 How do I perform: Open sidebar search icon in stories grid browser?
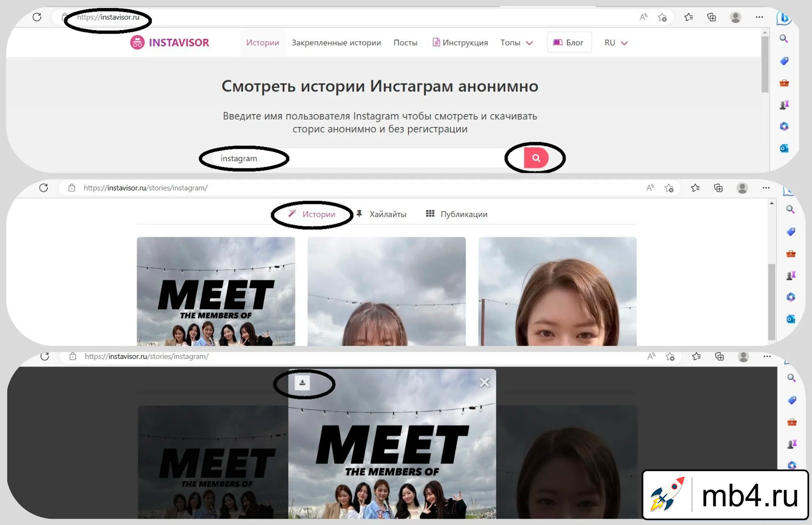pyautogui.click(x=790, y=209)
